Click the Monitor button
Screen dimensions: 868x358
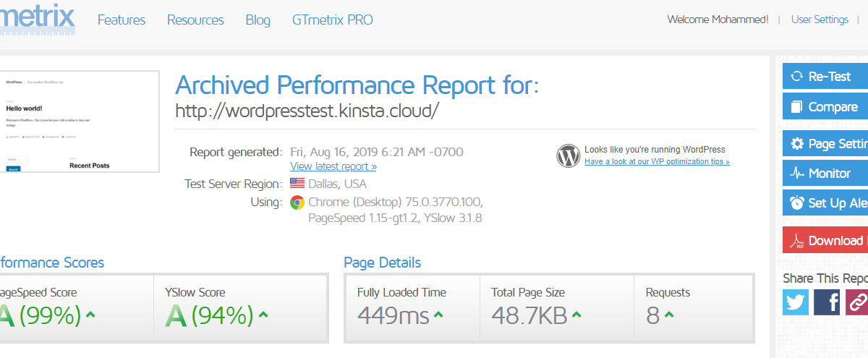(825, 173)
